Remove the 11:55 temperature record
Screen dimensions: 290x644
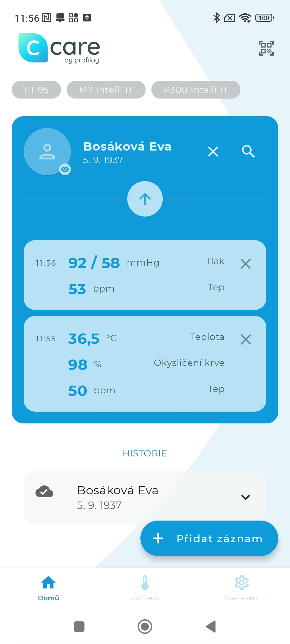[246, 339]
